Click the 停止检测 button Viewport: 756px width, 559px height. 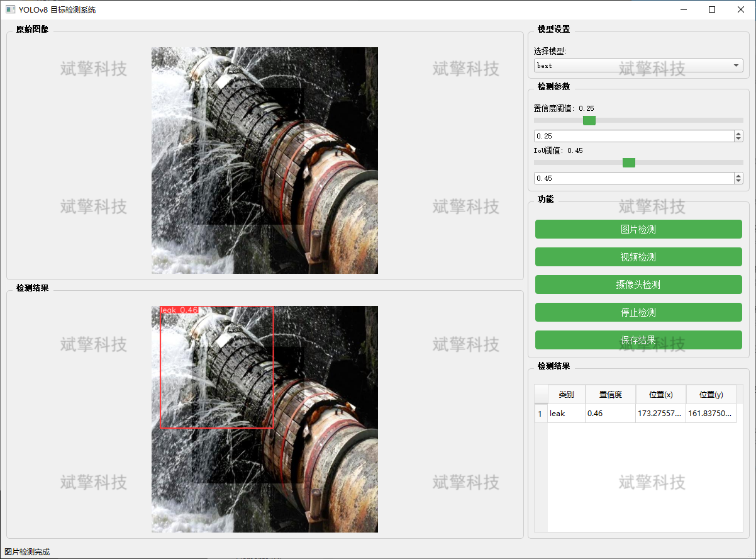click(638, 312)
